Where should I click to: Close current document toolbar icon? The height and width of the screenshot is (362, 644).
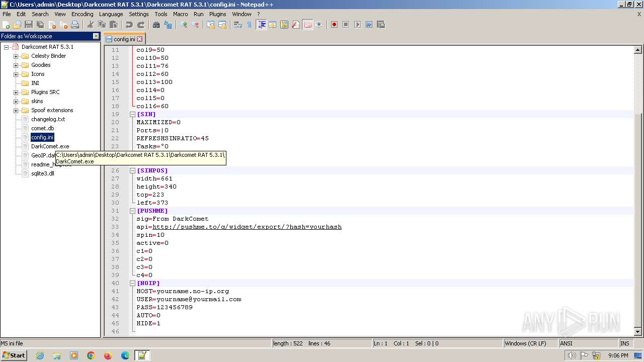52,25
